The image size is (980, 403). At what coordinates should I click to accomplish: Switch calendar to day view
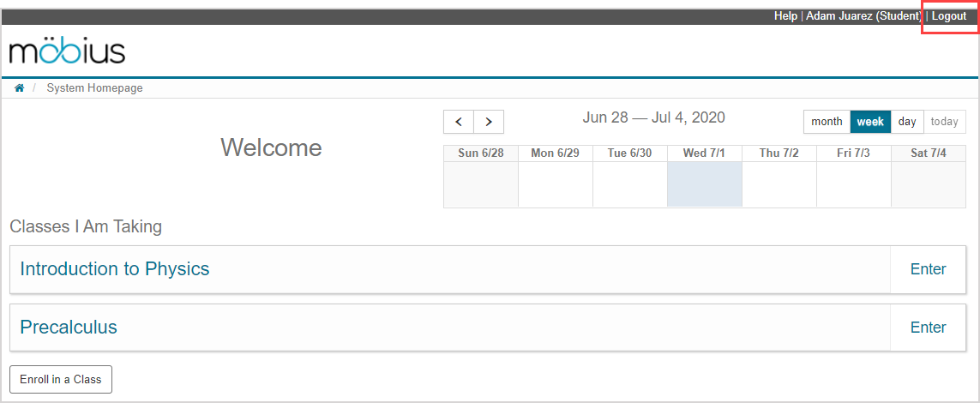click(907, 122)
